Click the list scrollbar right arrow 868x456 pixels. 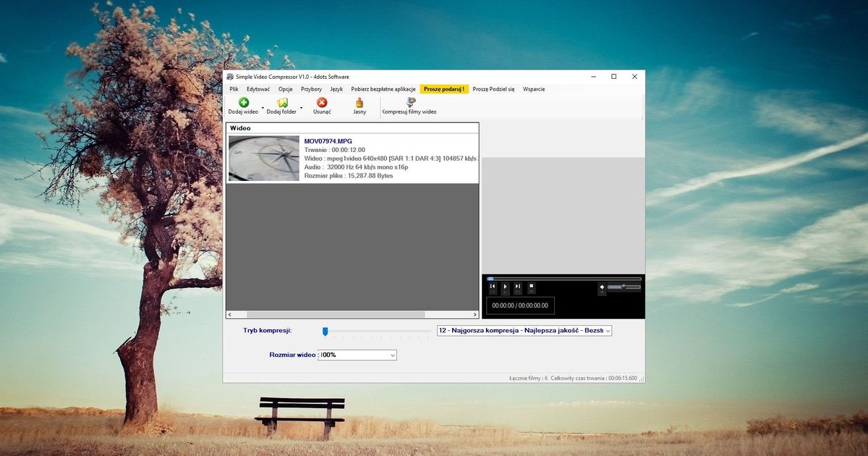(x=475, y=315)
